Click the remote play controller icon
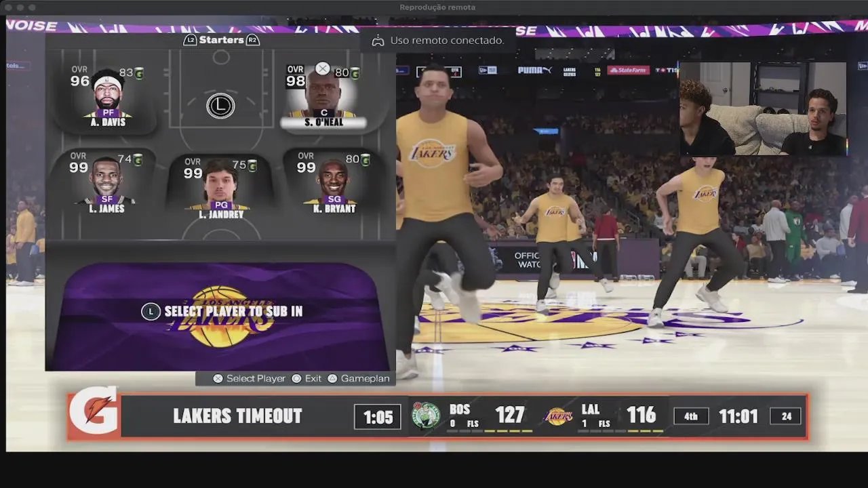This screenshot has height=488, width=868. (378, 41)
